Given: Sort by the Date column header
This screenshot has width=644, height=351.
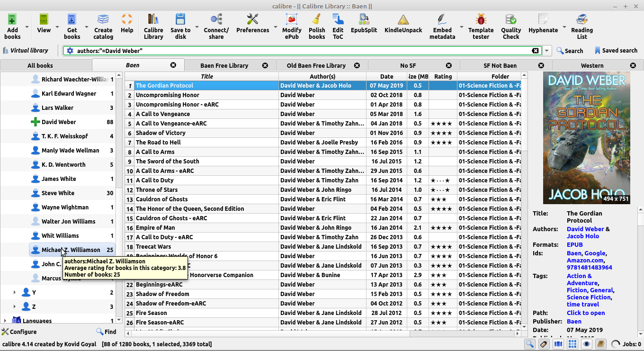Looking at the screenshot, I should tap(386, 76).
